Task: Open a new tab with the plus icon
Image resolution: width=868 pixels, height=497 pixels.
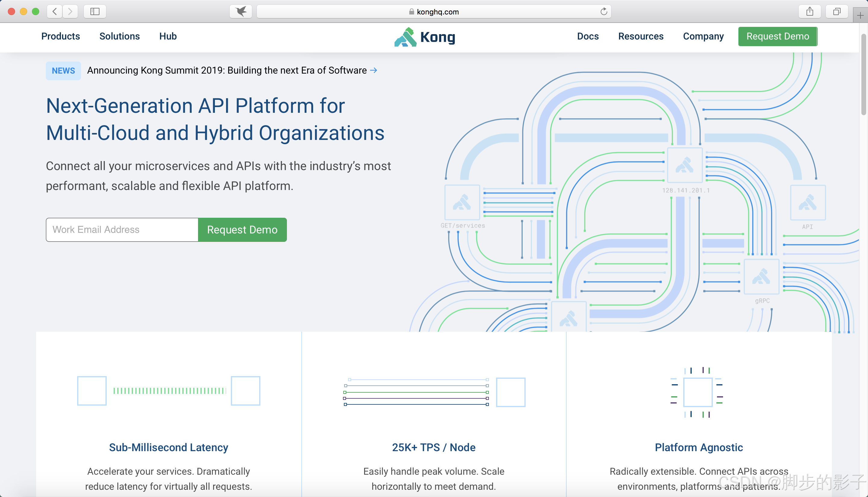Action: click(x=860, y=15)
